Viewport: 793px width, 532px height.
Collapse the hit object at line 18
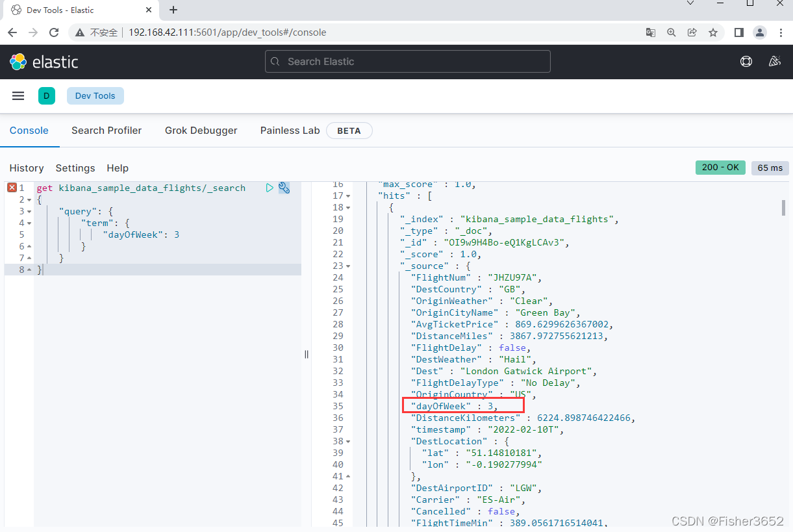coord(348,207)
